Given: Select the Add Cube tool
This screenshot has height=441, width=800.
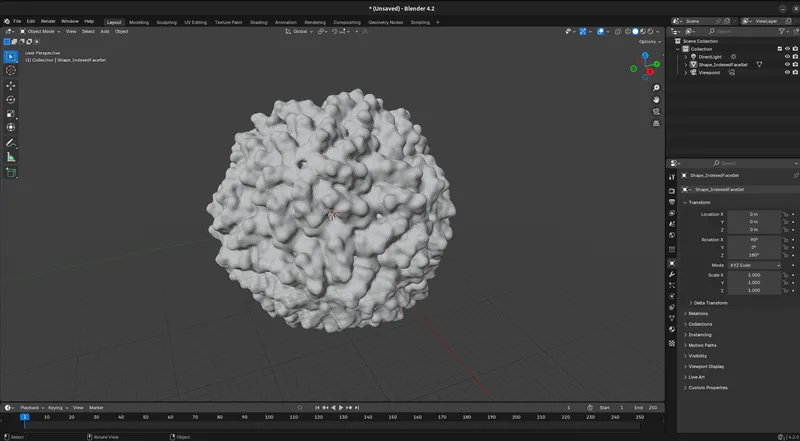Looking at the screenshot, I should pos(11,173).
